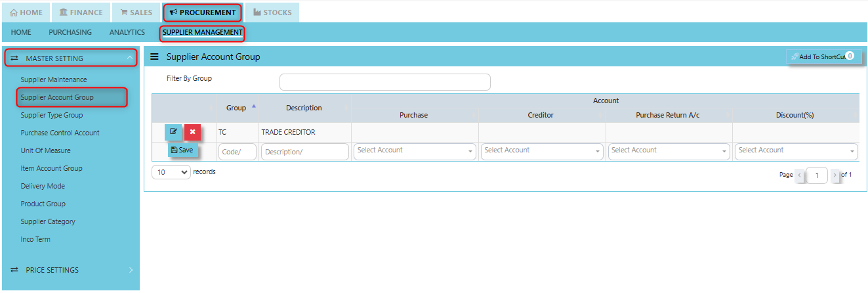
Task: Click the TRADE CREDITOR description cell
Action: (304, 132)
